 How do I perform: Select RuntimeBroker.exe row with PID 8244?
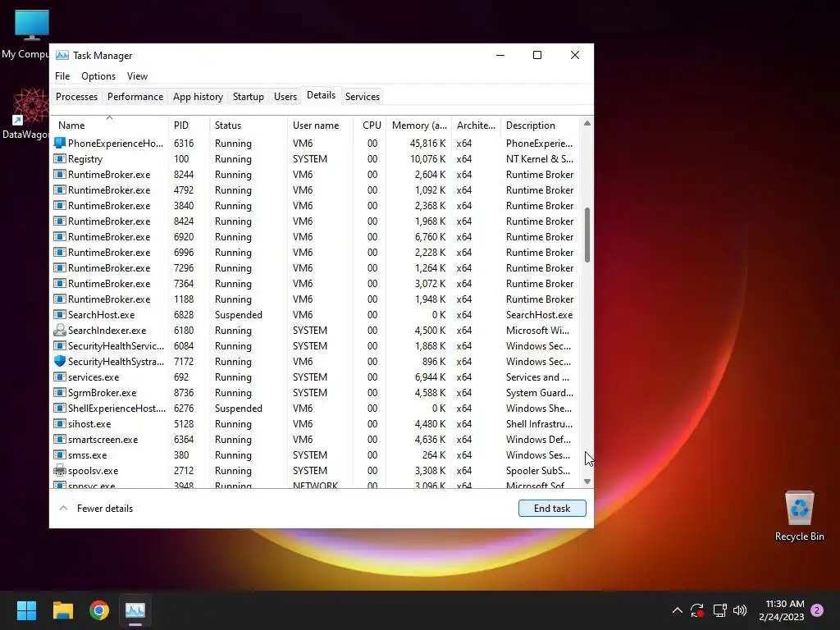pyautogui.click(x=315, y=175)
